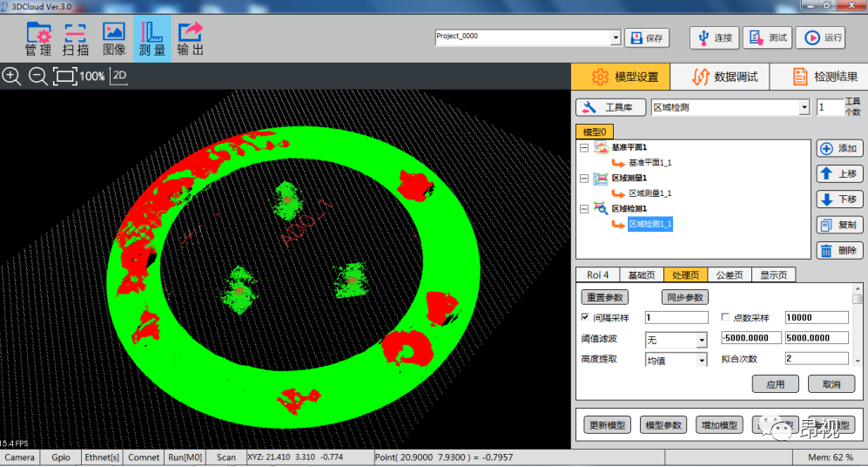This screenshot has width=868, height=467.
Task: Click the Gpio status bar entry
Action: point(61,457)
